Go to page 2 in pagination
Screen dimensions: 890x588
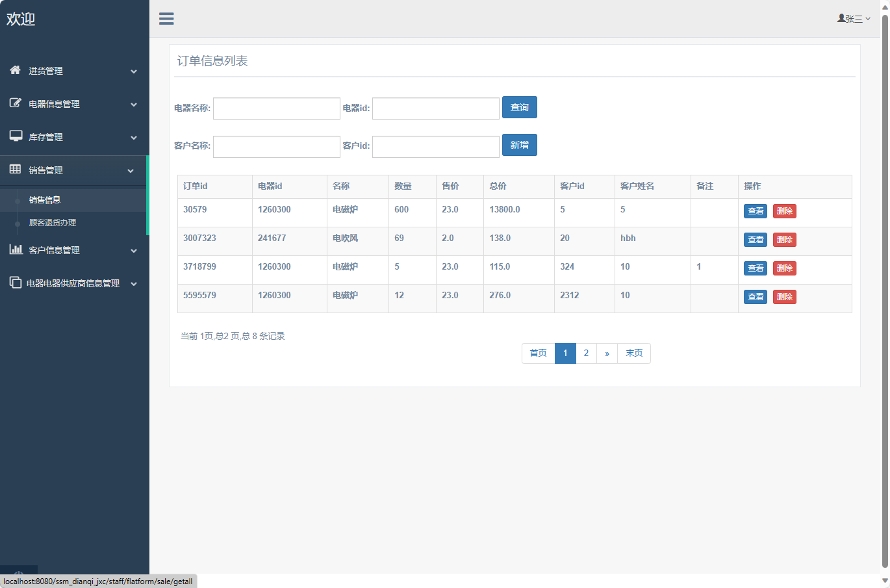point(586,353)
